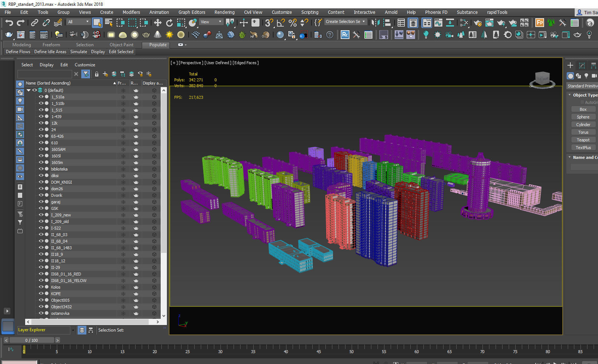
Task: Open the Curve Editor
Action: [x=438, y=23]
